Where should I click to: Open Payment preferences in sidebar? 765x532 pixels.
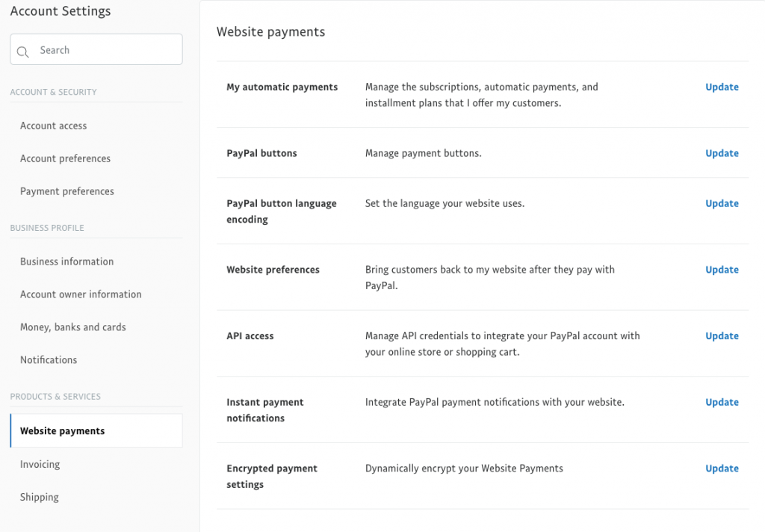click(x=66, y=191)
